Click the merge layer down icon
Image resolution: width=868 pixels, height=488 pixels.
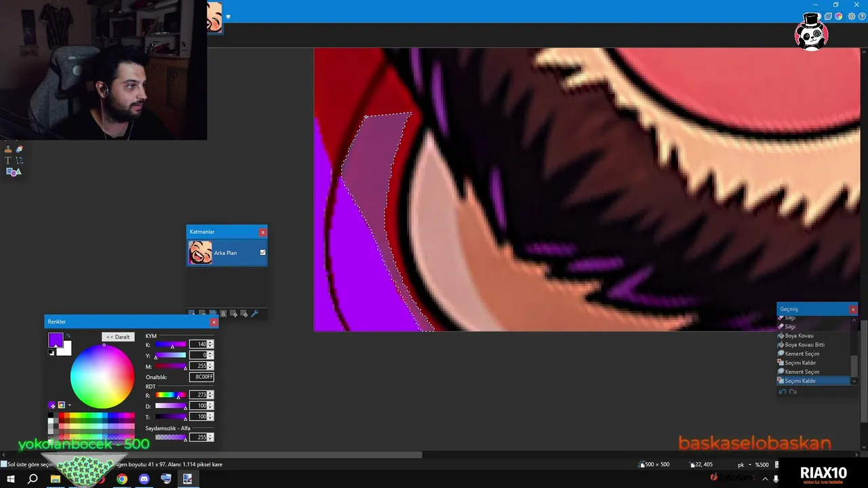pos(223,314)
